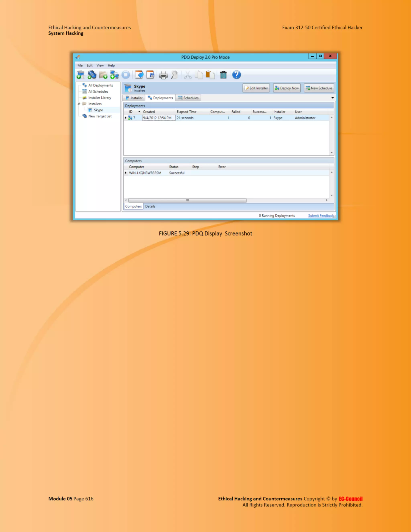Screen dimensions: 411x532
Task: Open the Edit menu
Action: 89,65
